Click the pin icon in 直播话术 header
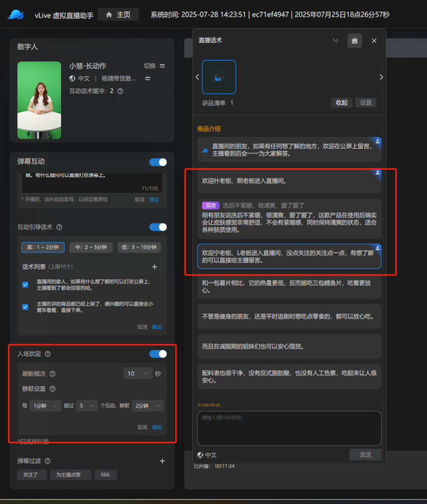This screenshot has width=427, height=504. coord(335,41)
